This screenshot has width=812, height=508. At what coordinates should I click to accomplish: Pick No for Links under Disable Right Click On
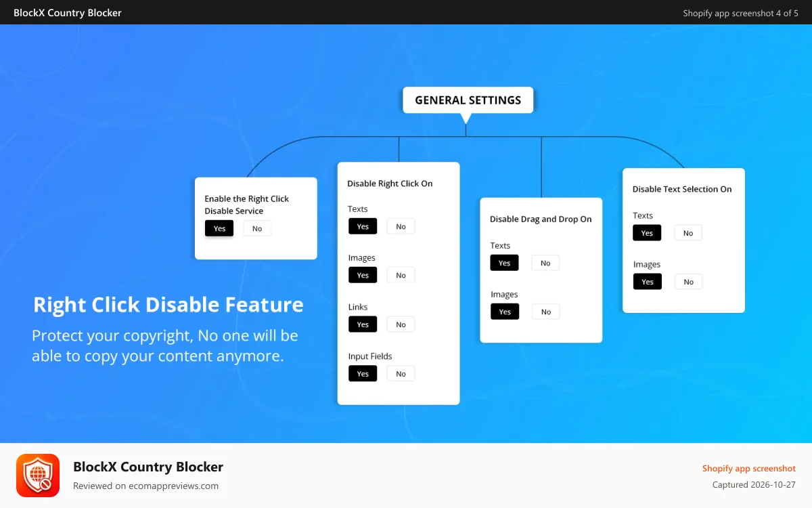tap(401, 324)
